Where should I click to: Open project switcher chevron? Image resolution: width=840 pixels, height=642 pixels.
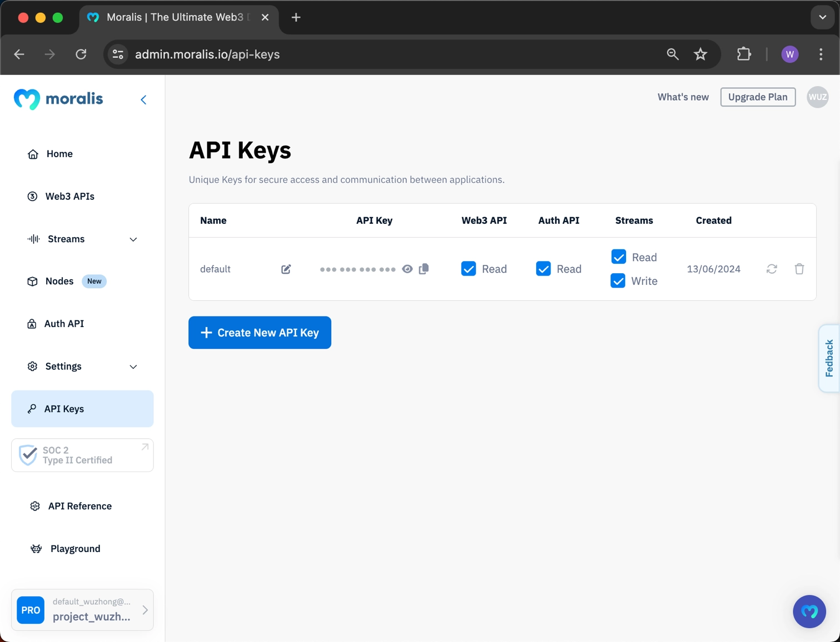pos(145,610)
